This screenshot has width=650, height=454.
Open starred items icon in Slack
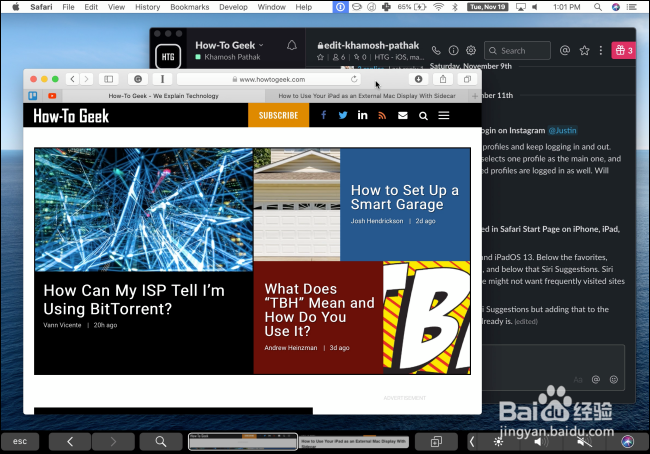[584, 51]
